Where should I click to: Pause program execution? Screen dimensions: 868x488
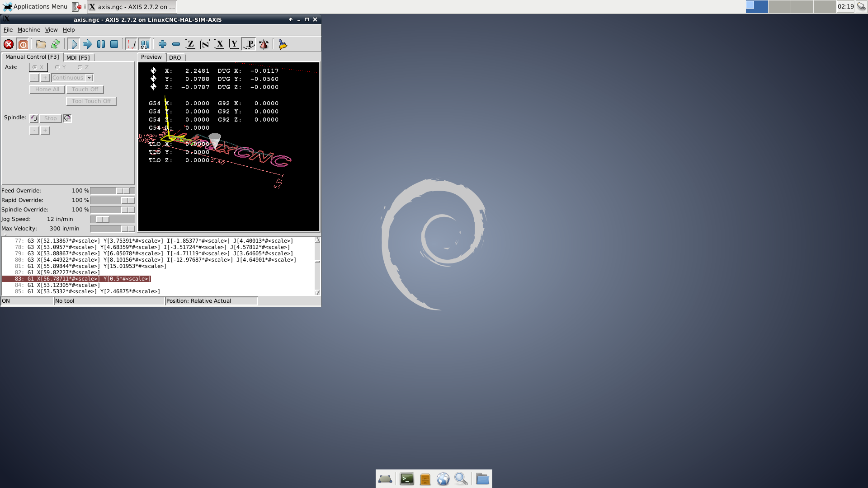pos(101,44)
